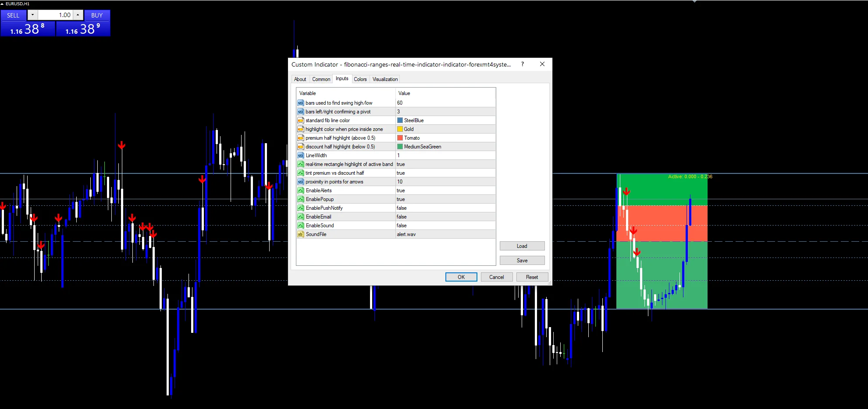Screen dimensions: 868x409
Task: Click the SELL button on the chart
Action: pyautogui.click(x=13, y=15)
